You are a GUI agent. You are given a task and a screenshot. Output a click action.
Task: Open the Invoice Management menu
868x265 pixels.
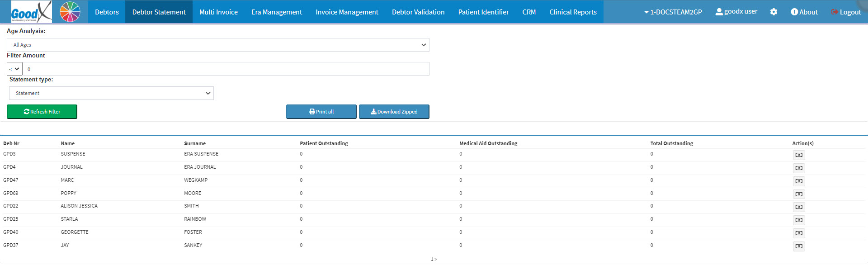coord(347,12)
